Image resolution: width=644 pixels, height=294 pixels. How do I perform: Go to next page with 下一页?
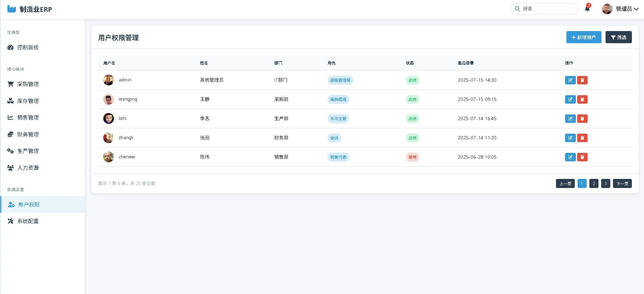(622, 184)
